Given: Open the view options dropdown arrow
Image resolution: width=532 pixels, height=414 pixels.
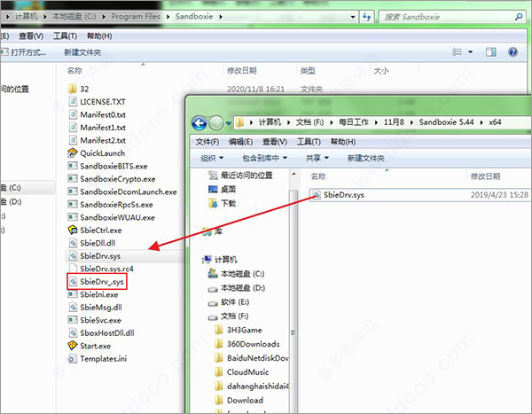Looking at the screenshot, I should (x=470, y=52).
